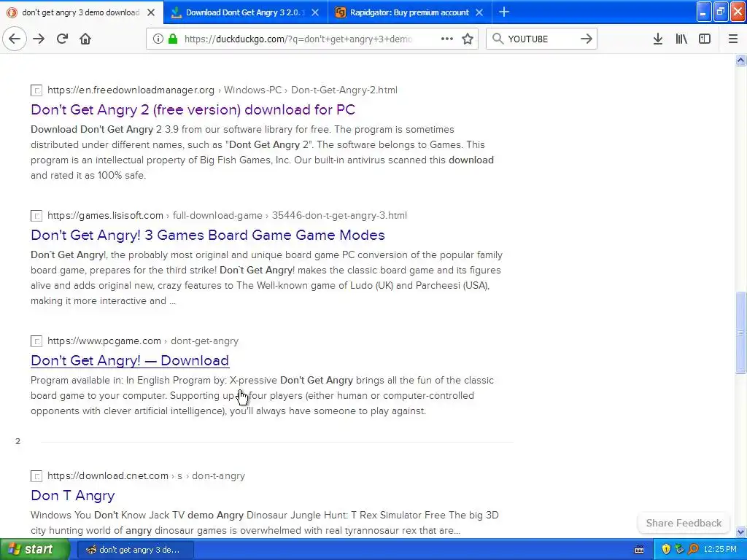
Task: Click the taskbar clock 12:25 PM
Action: [x=720, y=550]
